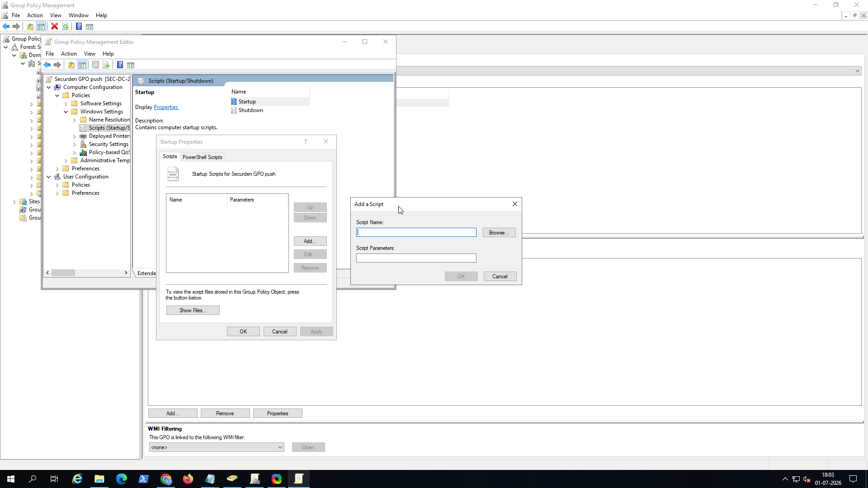Toggle Show/Hide Action Pane in Group Policy Management toolbar

(x=90, y=27)
